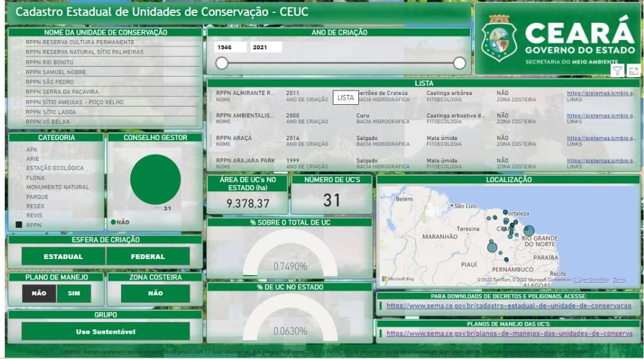This screenshot has width=644, height=359.
Task: Tick the RPPN category checkbox
Action: tap(19, 225)
